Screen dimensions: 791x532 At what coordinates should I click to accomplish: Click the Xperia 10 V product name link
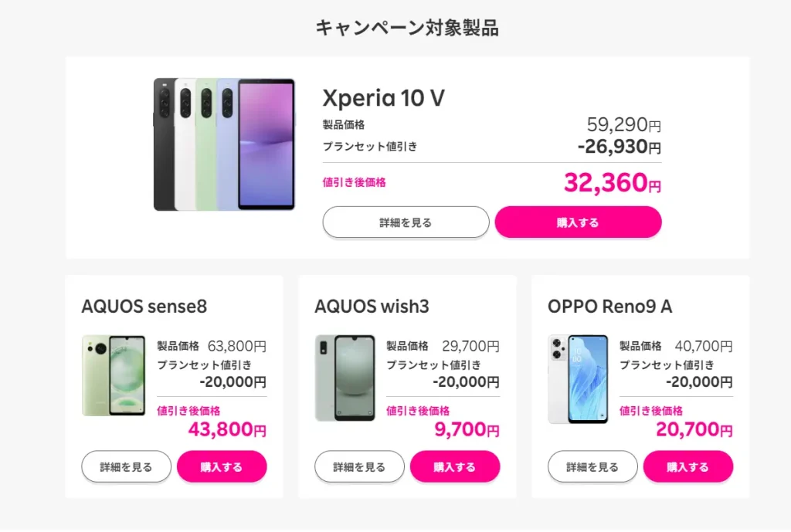tap(383, 99)
